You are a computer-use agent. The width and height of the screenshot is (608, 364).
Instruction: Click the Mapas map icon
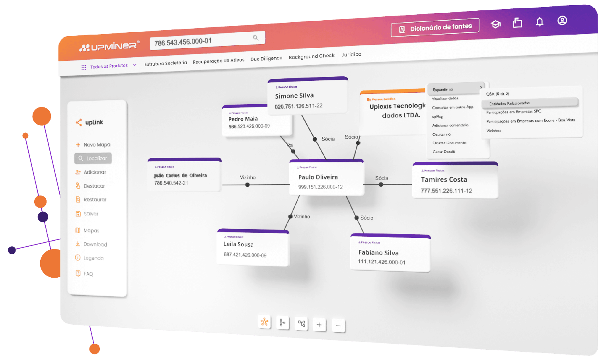tap(78, 230)
